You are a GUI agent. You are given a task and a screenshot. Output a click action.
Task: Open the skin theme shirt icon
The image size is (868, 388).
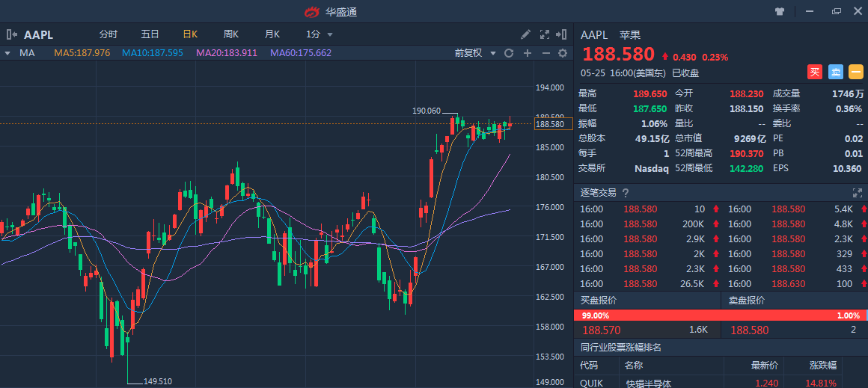[x=780, y=11]
